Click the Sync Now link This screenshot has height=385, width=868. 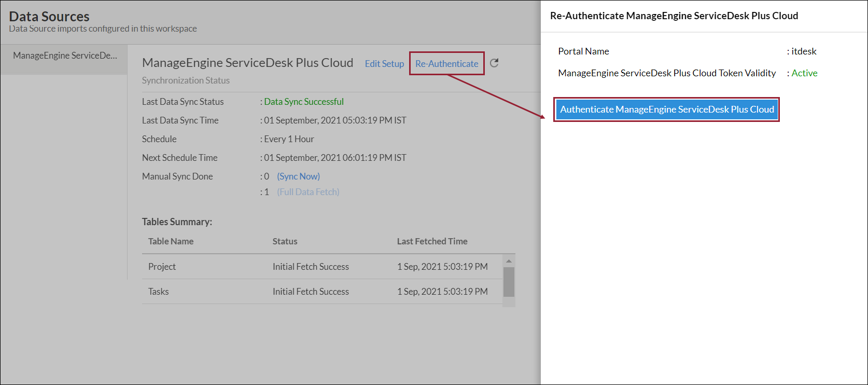point(298,176)
